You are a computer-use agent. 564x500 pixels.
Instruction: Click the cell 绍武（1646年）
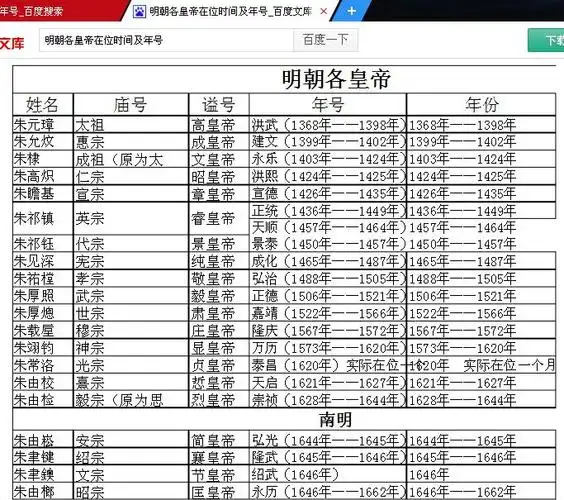(x=328, y=474)
